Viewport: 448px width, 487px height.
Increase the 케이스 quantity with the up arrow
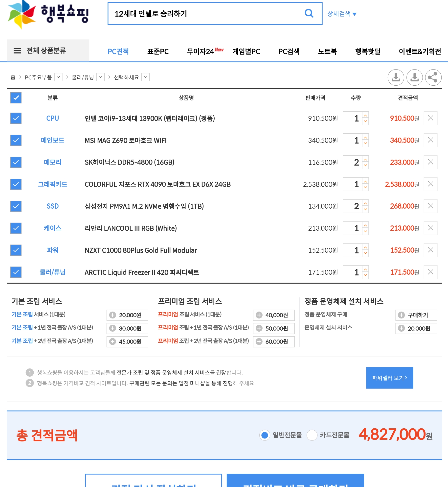pyautogui.click(x=365, y=225)
